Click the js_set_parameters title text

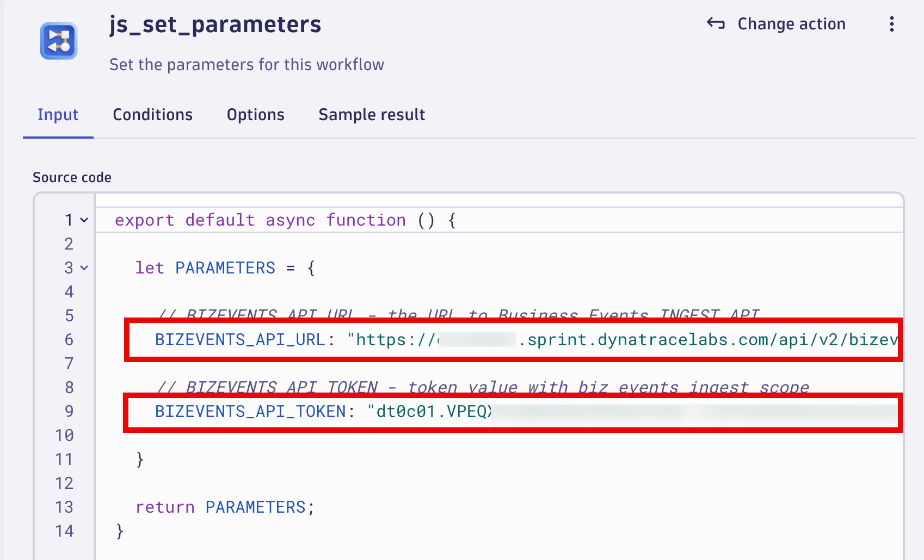coord(215,25)
